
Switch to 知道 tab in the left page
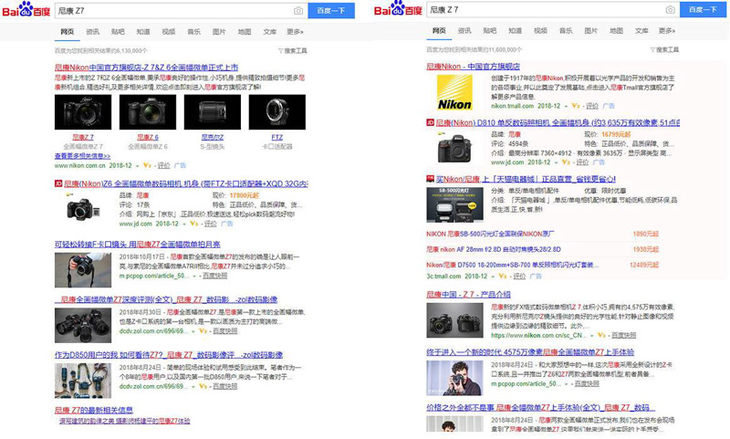143,32
